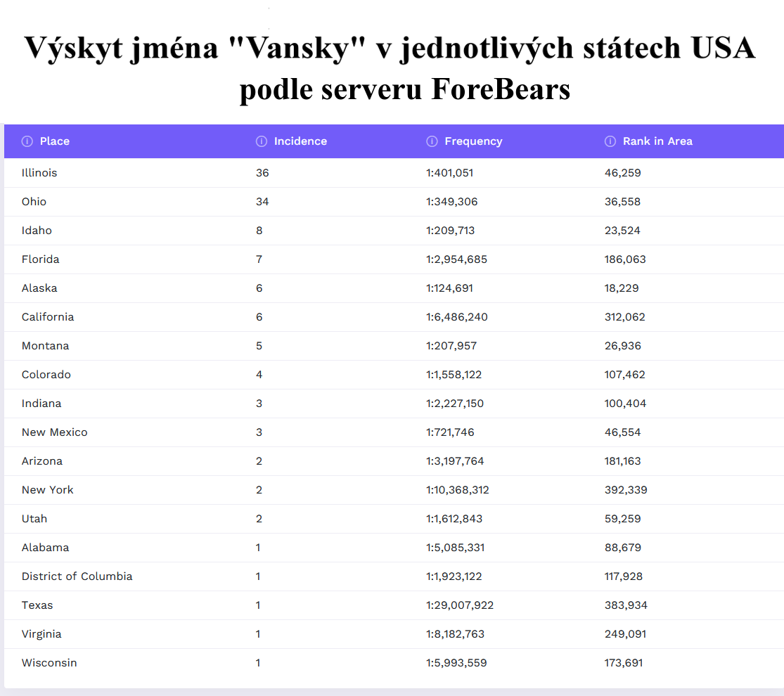Select the Illinois place name
The width and height of the screenshot is (784, 696).
click(x=39, y=173)
